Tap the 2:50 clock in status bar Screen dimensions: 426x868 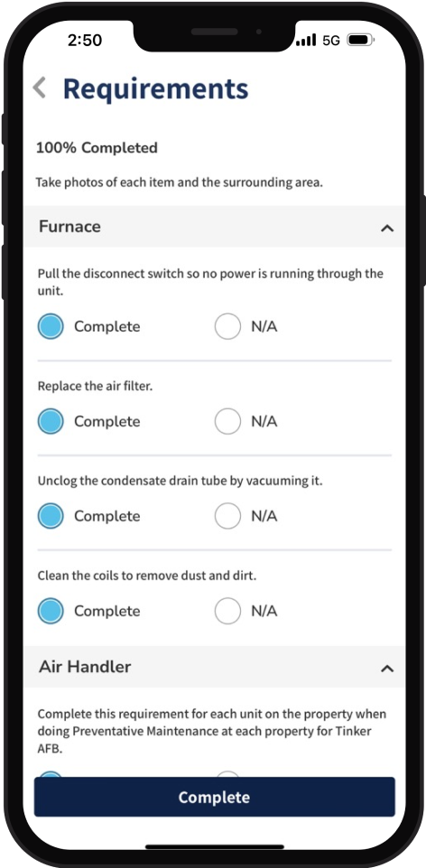tap(85, 40)
